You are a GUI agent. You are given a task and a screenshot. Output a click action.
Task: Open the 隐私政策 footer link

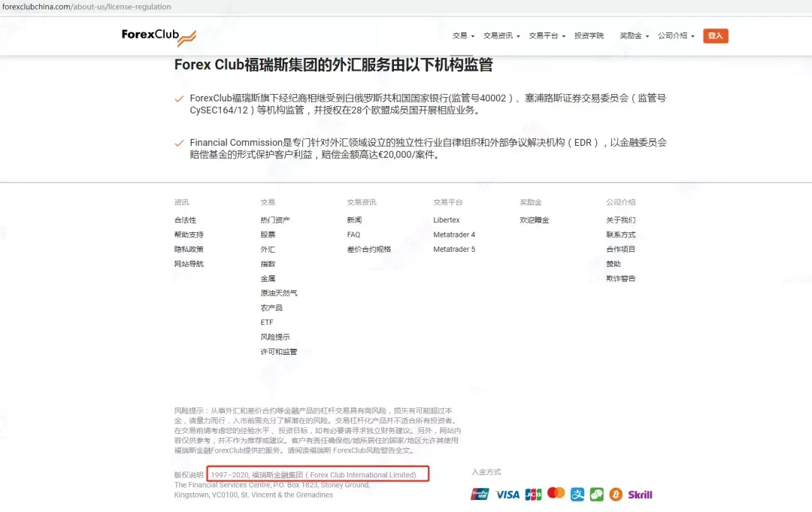(189, 249)
